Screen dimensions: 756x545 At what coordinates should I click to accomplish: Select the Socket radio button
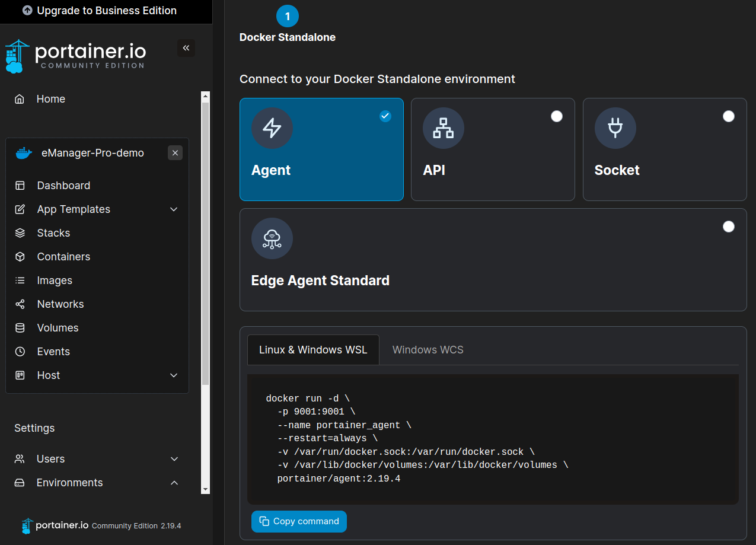coord(728,116)
